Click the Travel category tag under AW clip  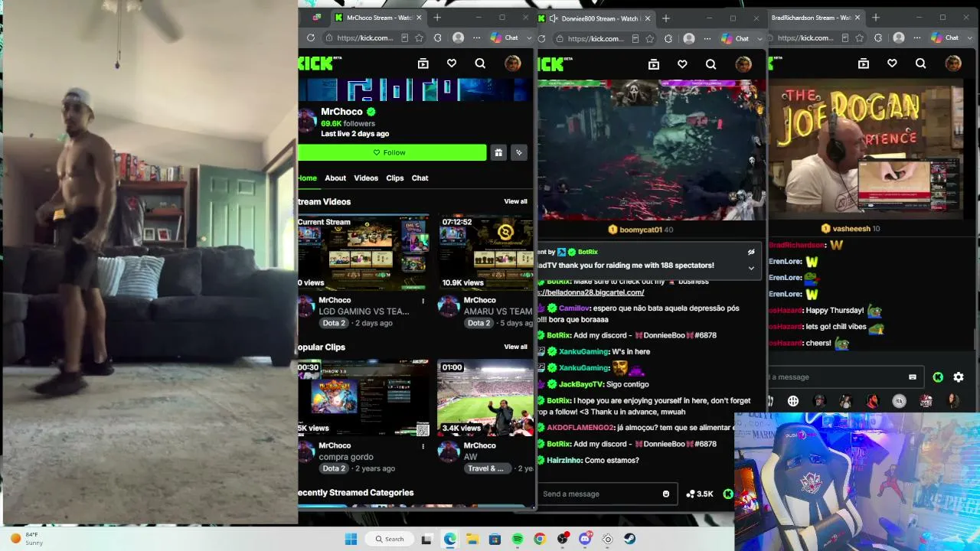485,468
